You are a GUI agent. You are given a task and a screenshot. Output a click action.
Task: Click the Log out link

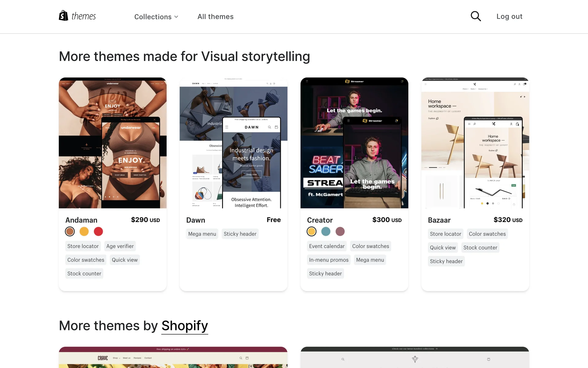coord(509,17)
